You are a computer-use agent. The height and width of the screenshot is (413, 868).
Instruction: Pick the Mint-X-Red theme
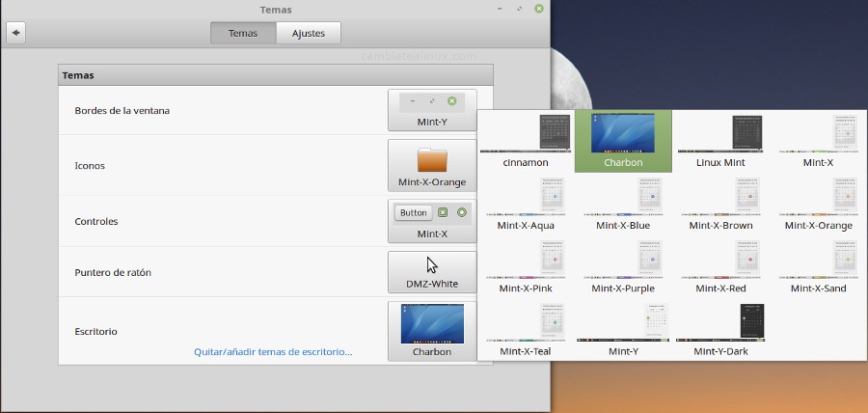[x=720, y=266]
